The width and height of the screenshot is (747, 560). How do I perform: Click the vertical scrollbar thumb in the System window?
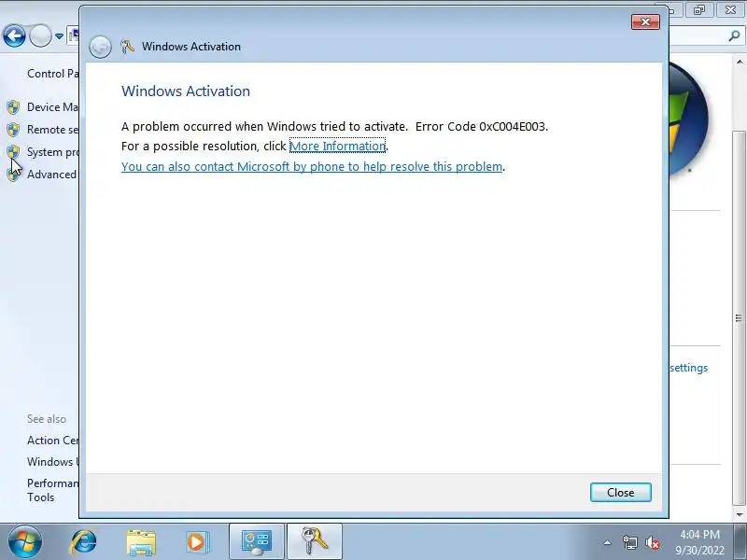tap(739, 317)
